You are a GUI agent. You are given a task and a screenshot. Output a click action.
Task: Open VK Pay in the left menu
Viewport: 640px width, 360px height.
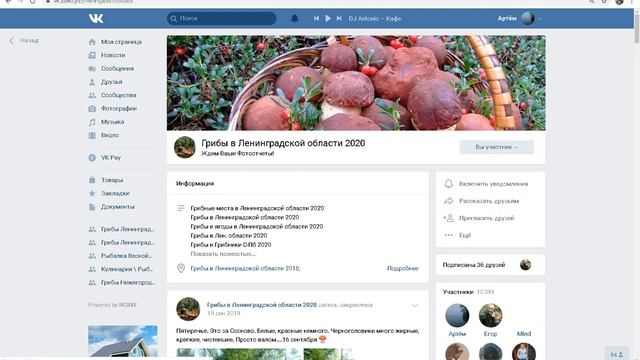coord(111,158)
